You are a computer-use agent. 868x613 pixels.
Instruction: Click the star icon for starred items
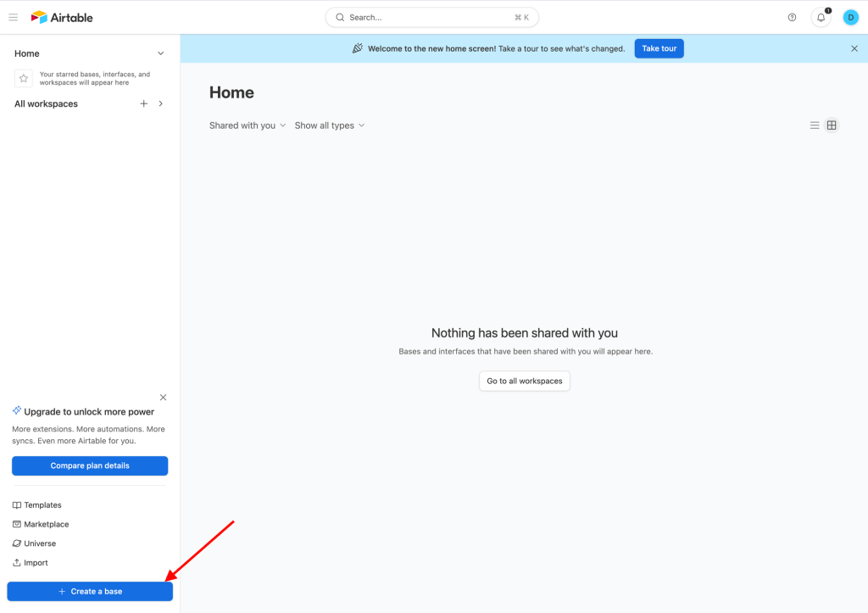click(24, 78)
